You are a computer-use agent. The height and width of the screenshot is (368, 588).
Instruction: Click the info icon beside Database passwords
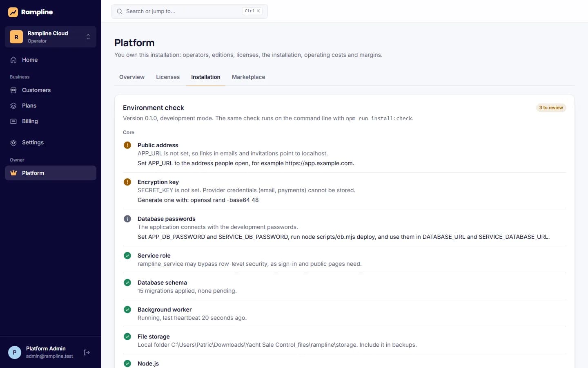point(127,219)
